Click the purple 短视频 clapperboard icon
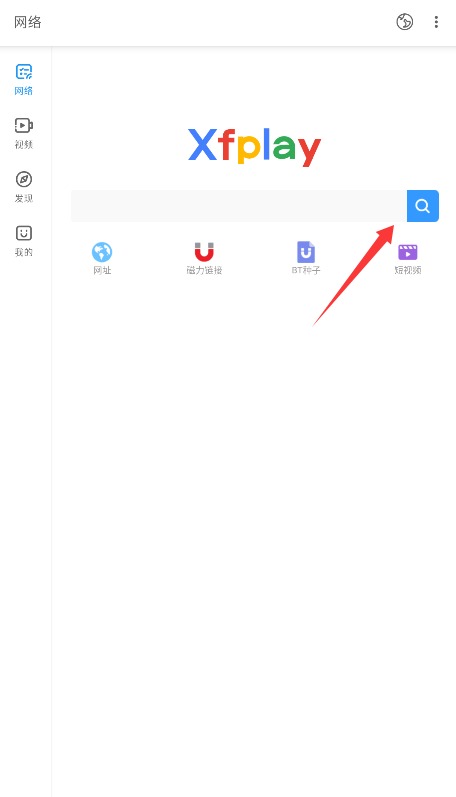Viewport: 456px width, 797px height. (408, 252)
